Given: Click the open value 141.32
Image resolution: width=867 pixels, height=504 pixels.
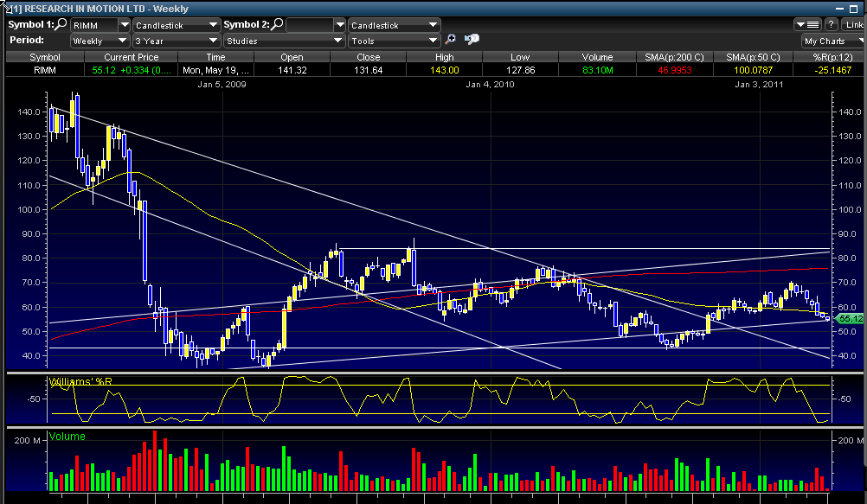Looking at the screenshot, I should pos(292,70).
